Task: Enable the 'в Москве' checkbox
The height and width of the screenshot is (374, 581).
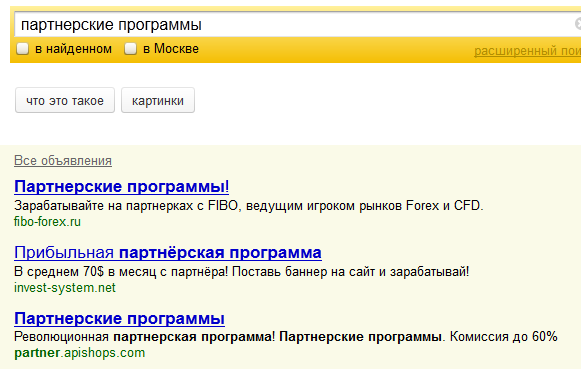Action: point(130,49)
